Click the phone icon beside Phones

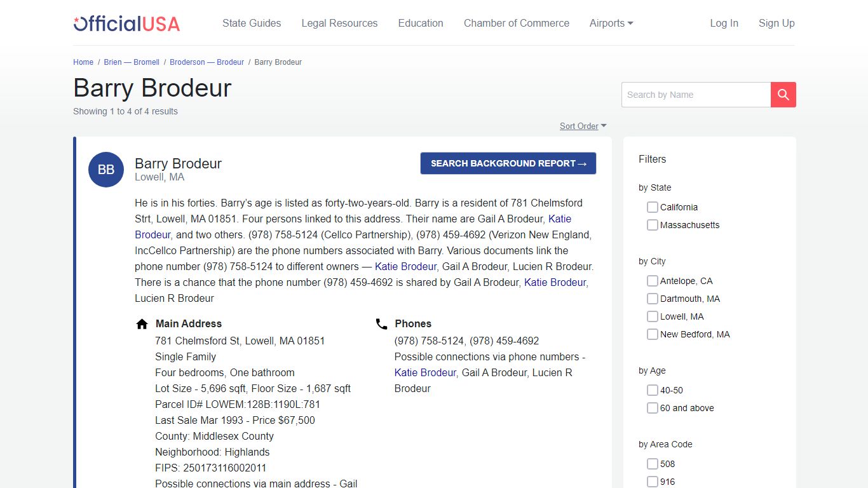[x=381, y=324]
